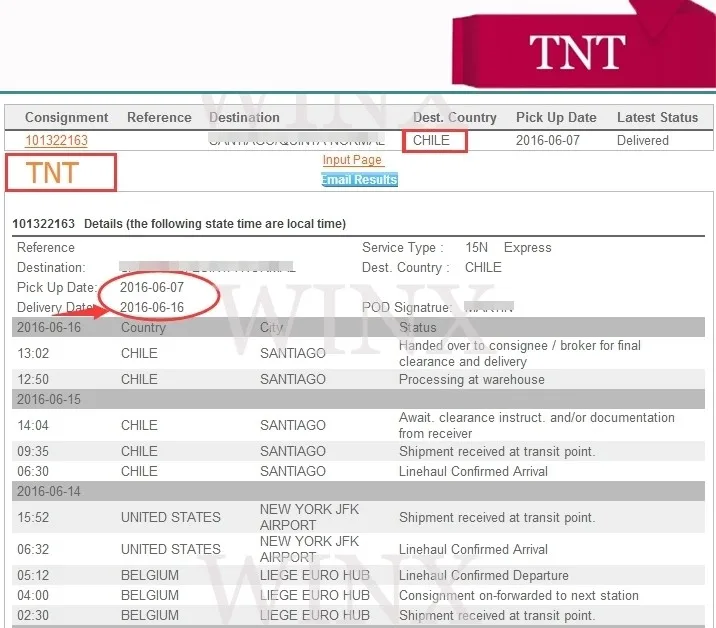Click the Dest. Country column header
This screenshot has height=628, width=716.
pos(454,117)
